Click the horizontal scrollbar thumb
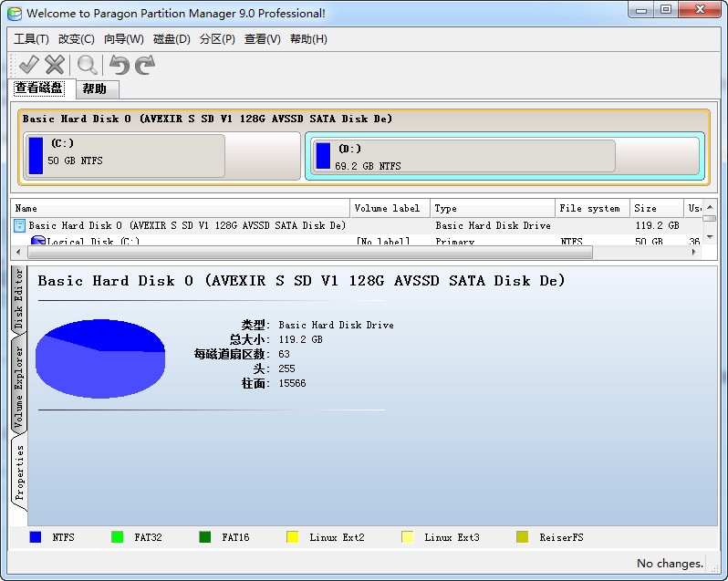Viewport: 728px width, 581px height. click(x=310, y=253)
